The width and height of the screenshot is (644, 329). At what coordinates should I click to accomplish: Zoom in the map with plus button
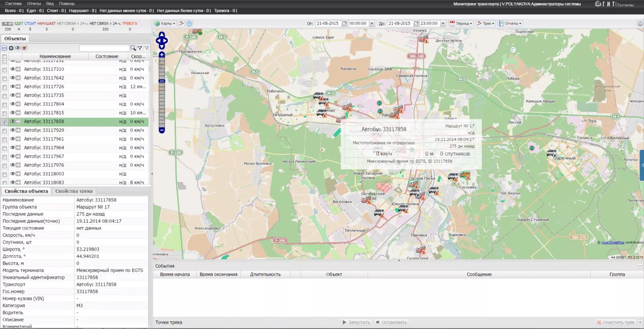[162, 55]
